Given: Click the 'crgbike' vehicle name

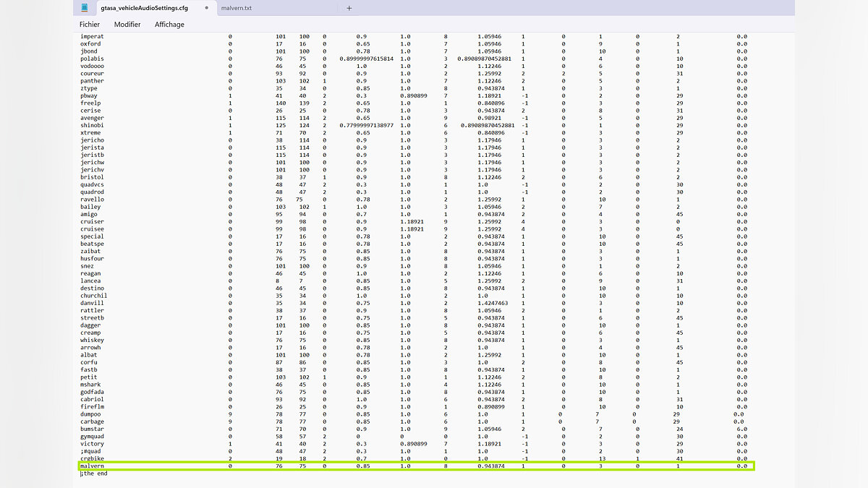Looking at the screenshot, I should [92, 458].
